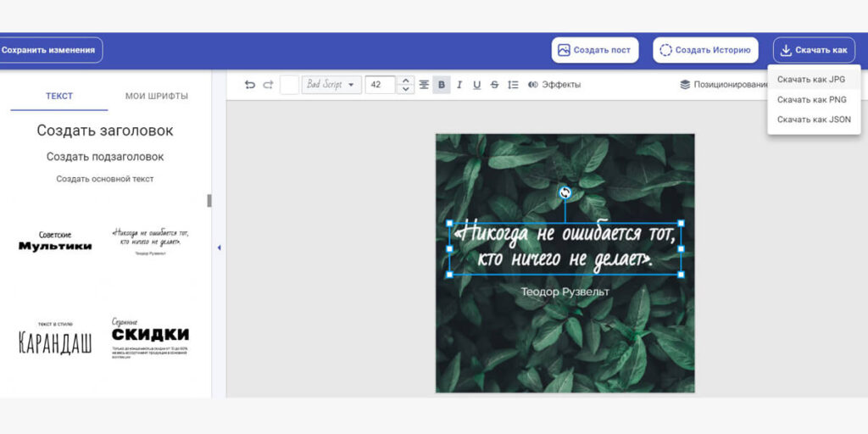The width and height of the screenshot is (868, 434).
Task: Click the rotate handle above the quote
Action: tap(565, 192)
